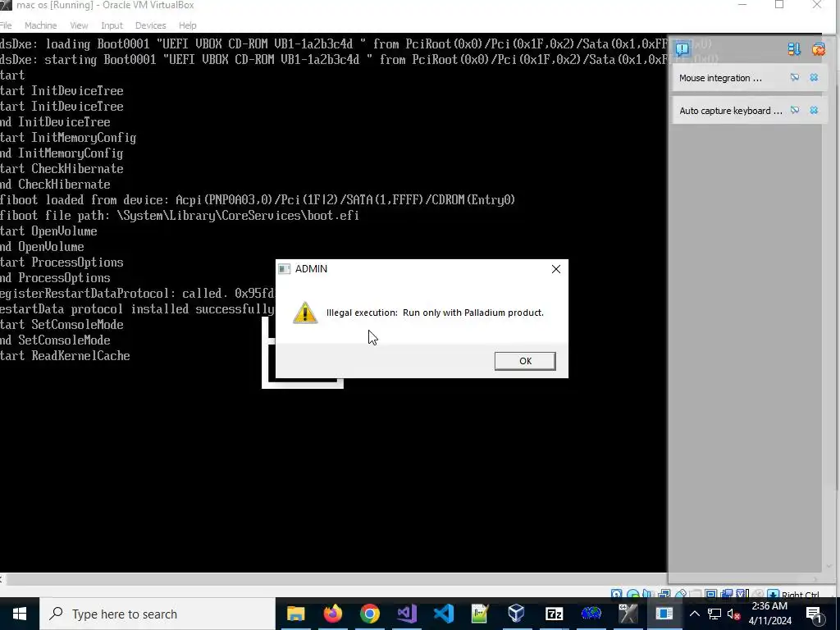Open Notepad++ from taskbar
The width and height of the screenshot is (840, 630).
pyautogui.click(x=480, y=614)
